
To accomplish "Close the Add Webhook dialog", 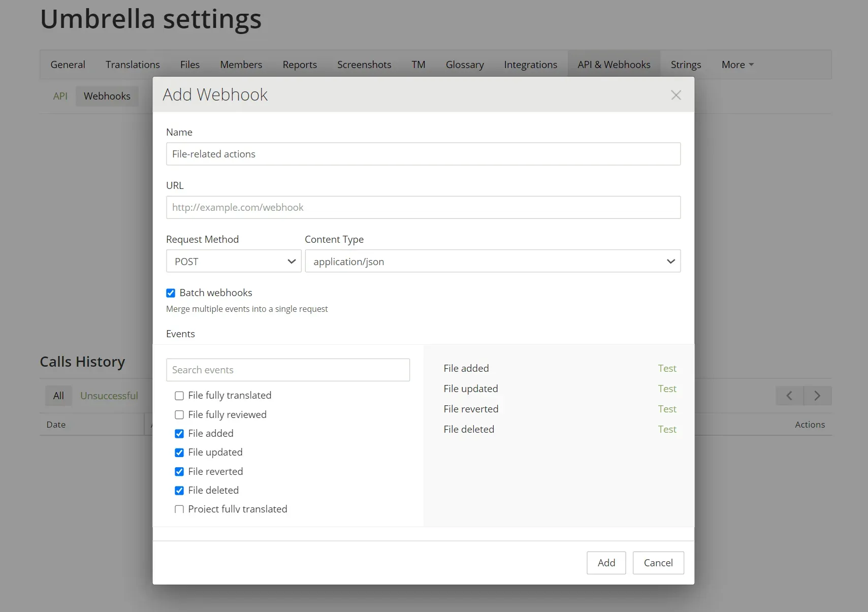I will click(676, 95).
